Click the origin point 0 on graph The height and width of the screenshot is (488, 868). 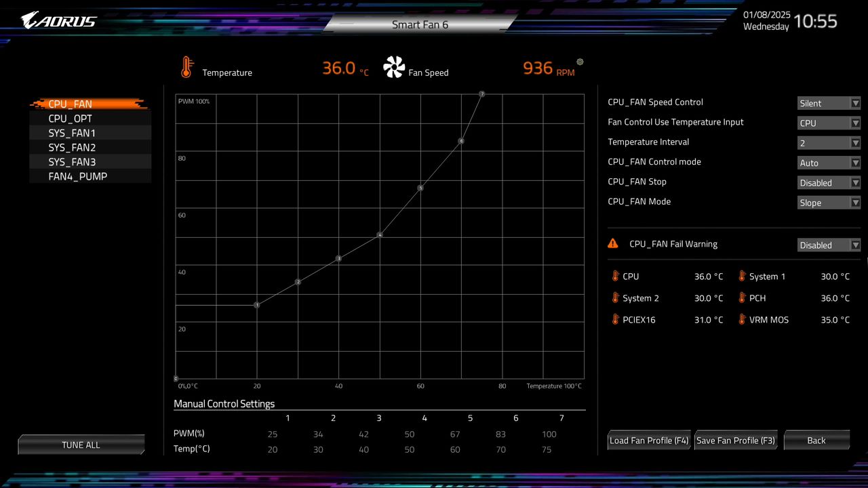click(176, 379)
